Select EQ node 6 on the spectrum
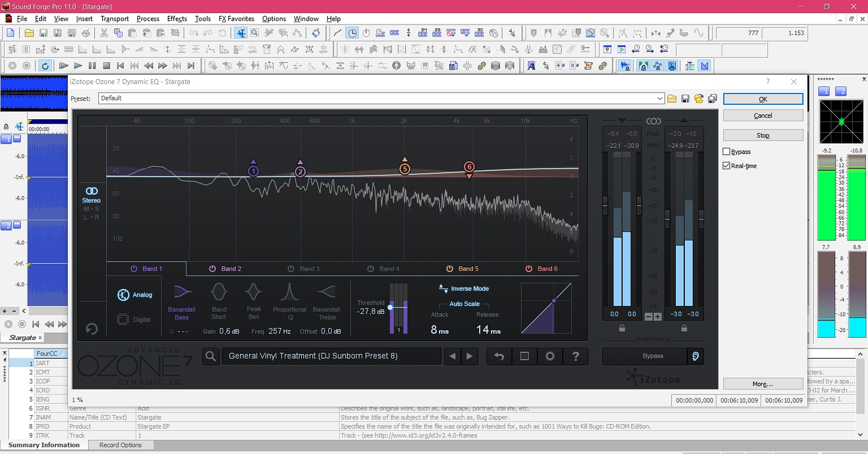The width and height of the screenshot is (868, 454). point(469,167)
